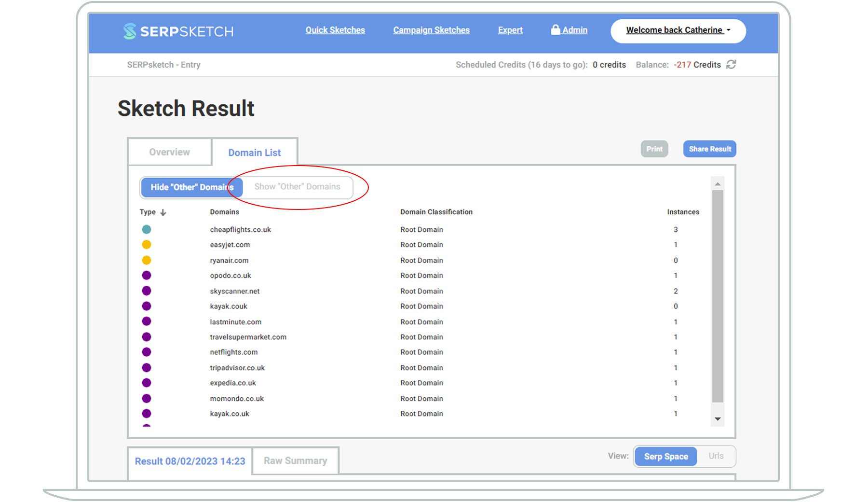Open the Raw Summary tab
This screenshot has width=868, height=502.
click(x=295, y=461)
